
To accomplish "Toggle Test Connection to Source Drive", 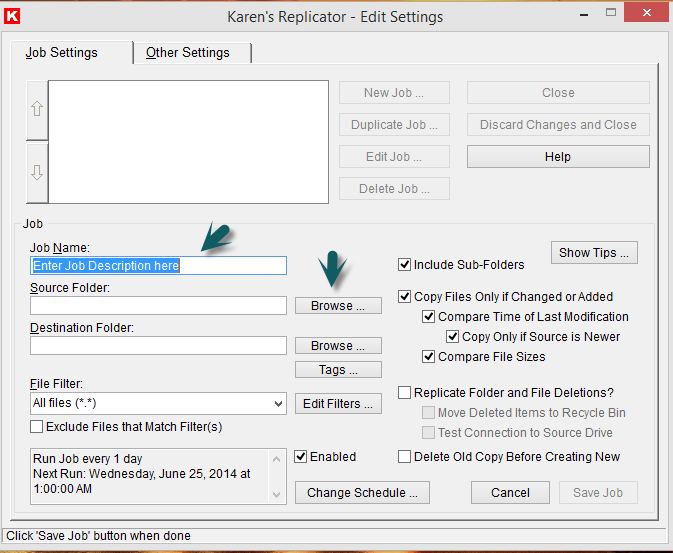I will pos(428,433).
